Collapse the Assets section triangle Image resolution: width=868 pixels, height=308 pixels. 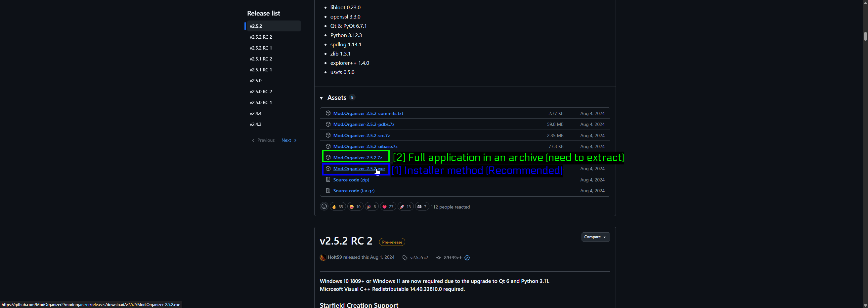click(x=322, y=98)
